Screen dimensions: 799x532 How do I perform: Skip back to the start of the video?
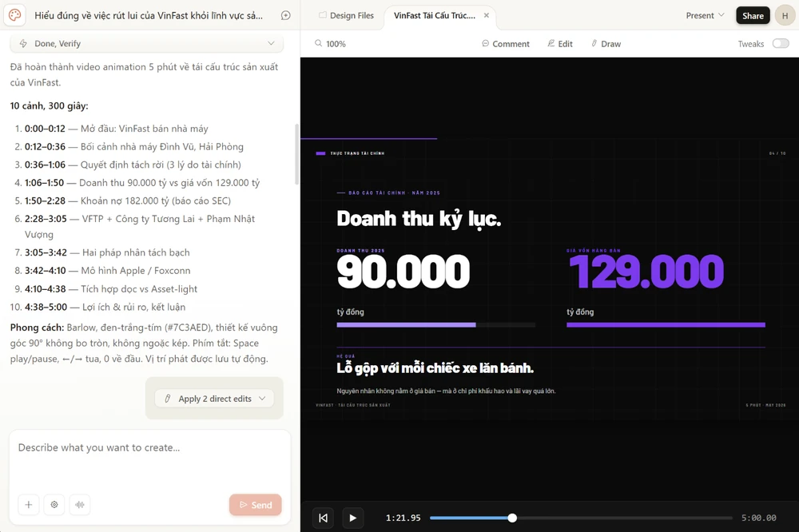pyautogui.click(x=323, y=518)
